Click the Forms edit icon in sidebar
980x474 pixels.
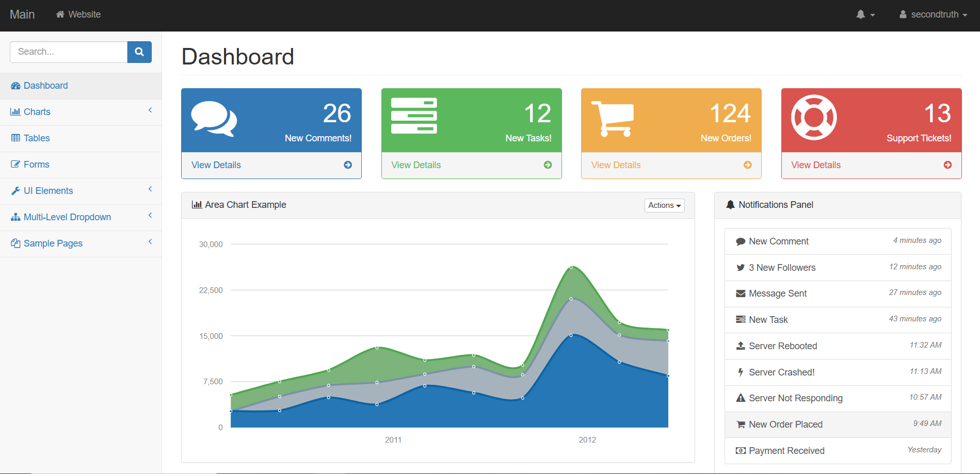coord(15,165)
